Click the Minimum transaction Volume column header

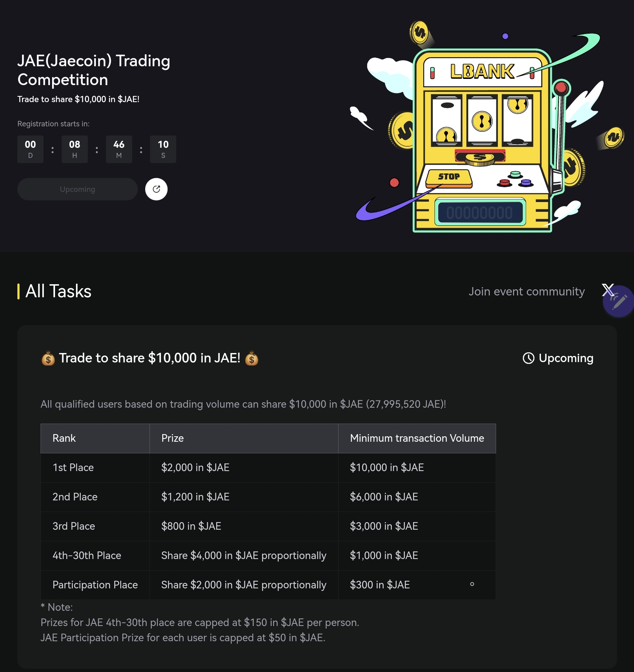coord(417,438)
